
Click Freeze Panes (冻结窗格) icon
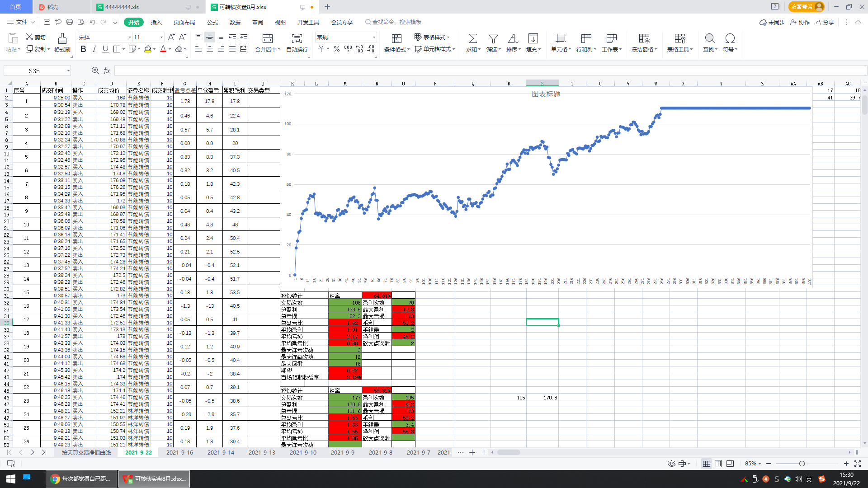[644, 38]
